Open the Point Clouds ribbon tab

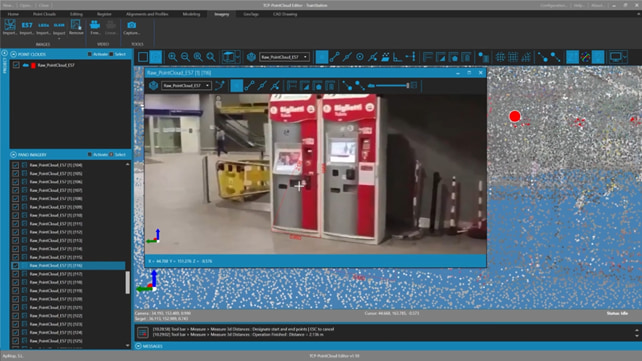[44, 14]
